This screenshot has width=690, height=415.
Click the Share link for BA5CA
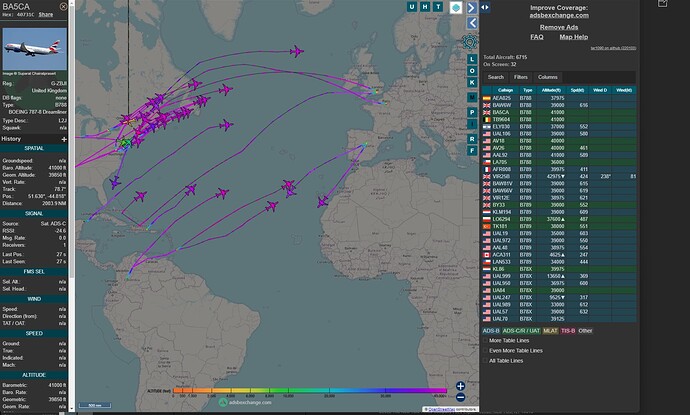46,15
